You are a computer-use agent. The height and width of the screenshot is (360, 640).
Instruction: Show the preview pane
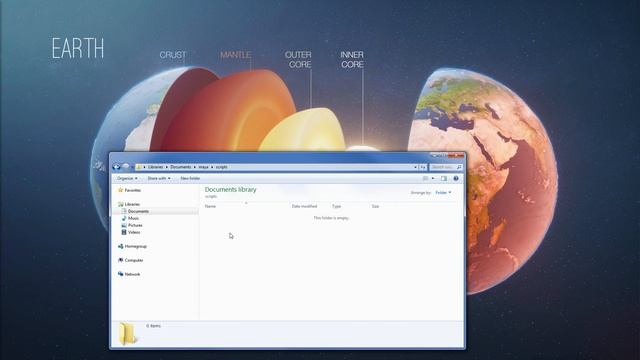click(444, 178)
